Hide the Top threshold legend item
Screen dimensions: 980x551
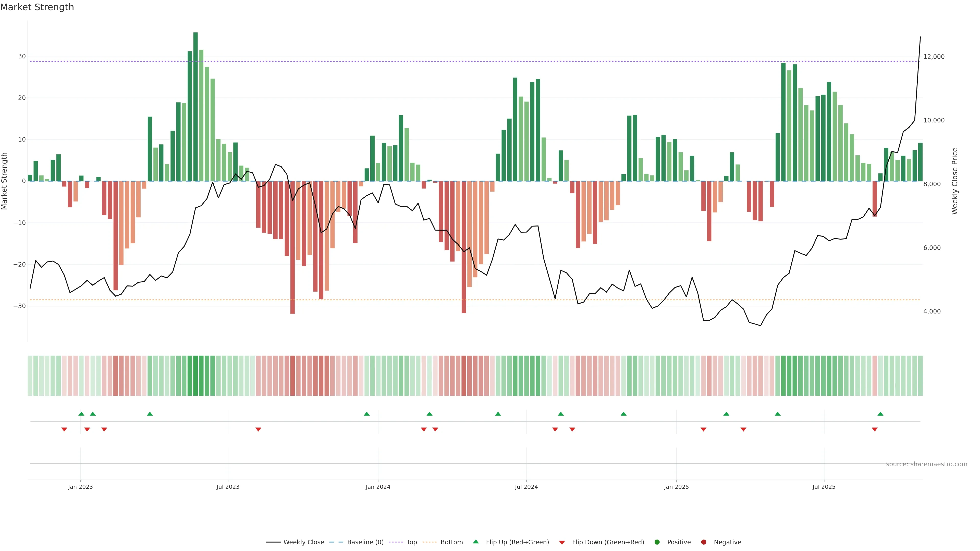tap(411, 542)
